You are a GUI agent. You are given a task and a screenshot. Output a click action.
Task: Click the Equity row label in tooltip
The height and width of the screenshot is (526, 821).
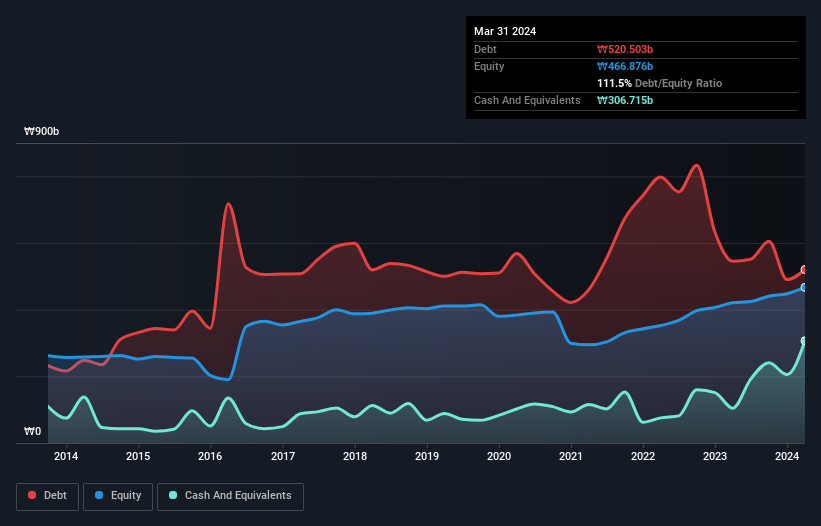[489, 66]
